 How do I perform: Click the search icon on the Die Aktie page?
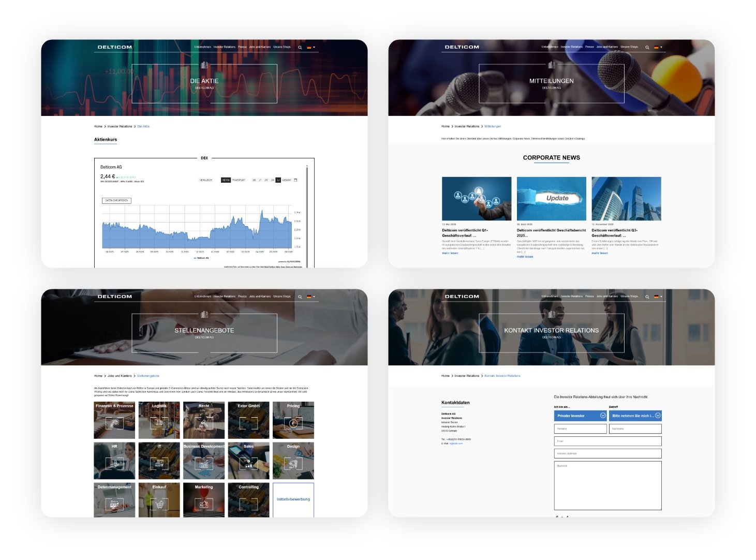(x=300, y=47)
